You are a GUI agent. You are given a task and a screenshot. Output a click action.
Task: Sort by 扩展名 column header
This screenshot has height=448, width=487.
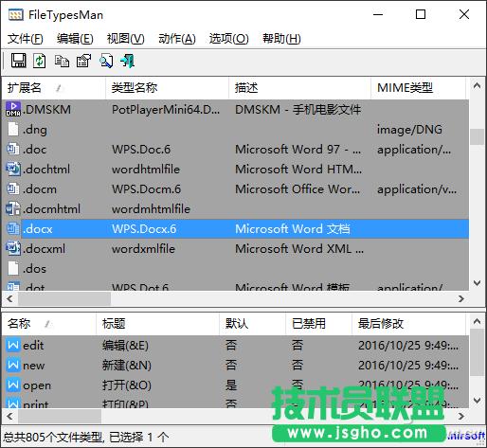point(54,88)
